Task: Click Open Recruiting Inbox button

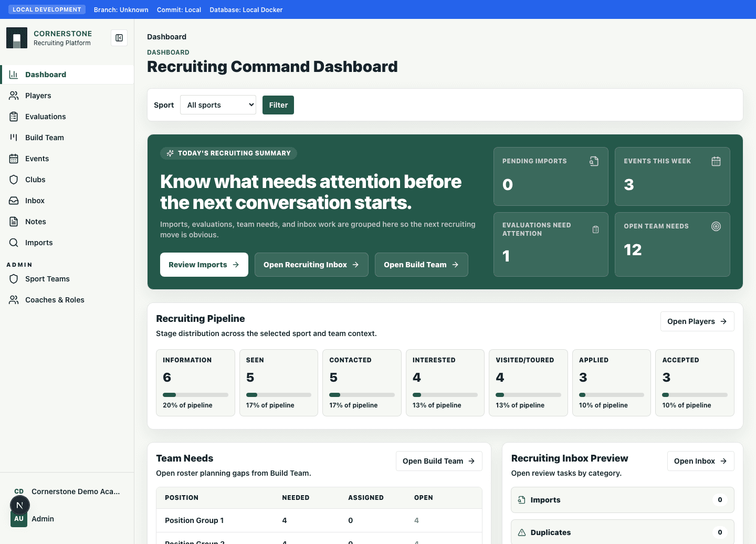Action: [x=311, y=265]
